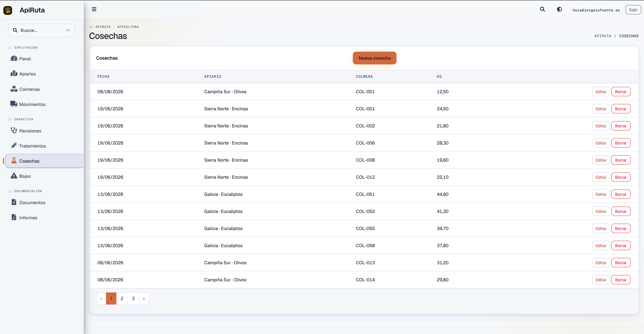This screenshot has height=334, width=644.
Task: Edit the COL-051 harvest row
Action: (x=601, y=194)
